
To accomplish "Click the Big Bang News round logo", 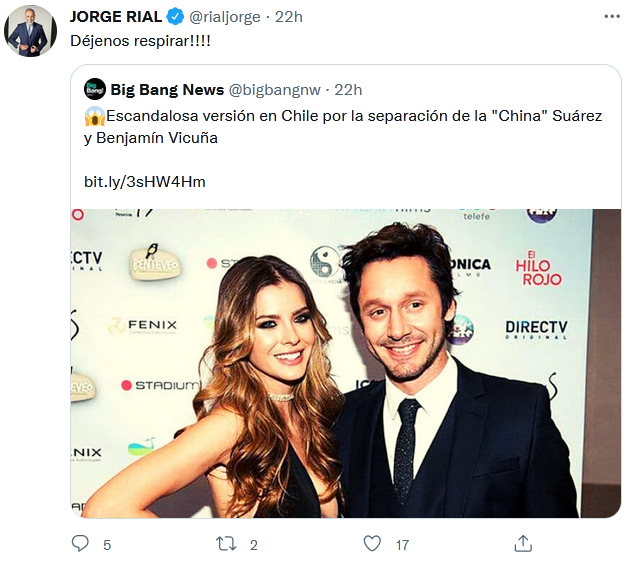I will click(95, 90).
